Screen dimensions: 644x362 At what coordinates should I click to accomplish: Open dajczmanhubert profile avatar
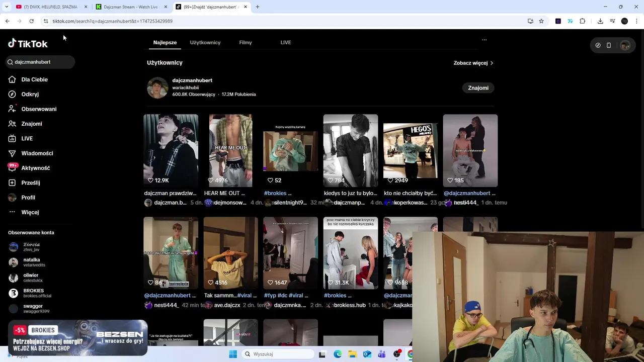[157, 88]
